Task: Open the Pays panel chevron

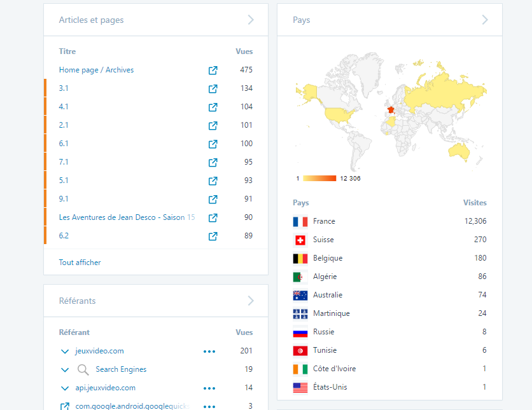Action: click(485, 20)
